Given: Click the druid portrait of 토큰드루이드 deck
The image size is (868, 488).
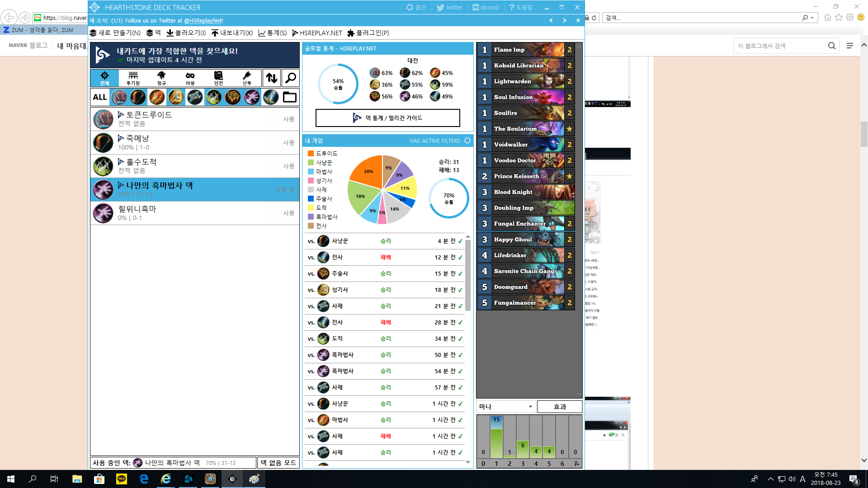Looking at the screenshot, I should point(103,119).
